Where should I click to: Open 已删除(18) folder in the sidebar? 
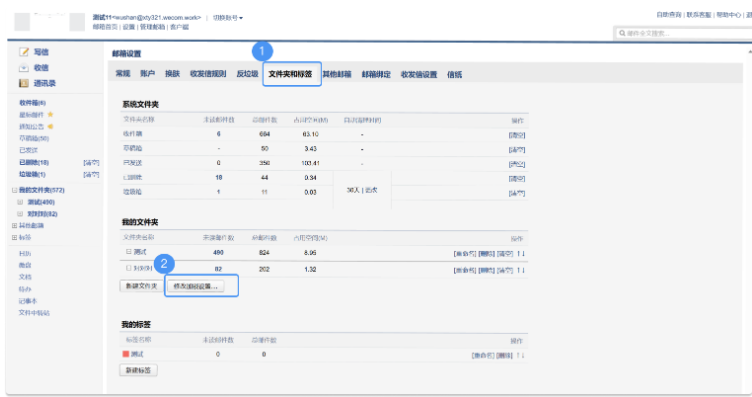click(34, 163)
